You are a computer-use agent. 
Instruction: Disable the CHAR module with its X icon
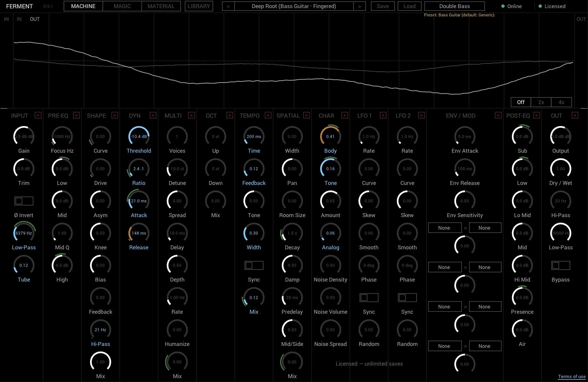(345, 115)
